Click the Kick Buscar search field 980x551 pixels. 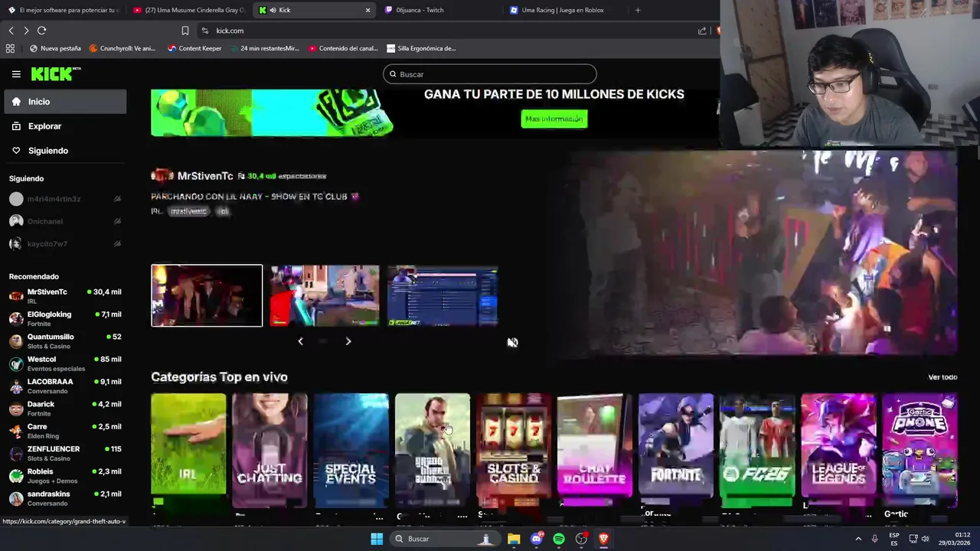[x=490, y=74]
